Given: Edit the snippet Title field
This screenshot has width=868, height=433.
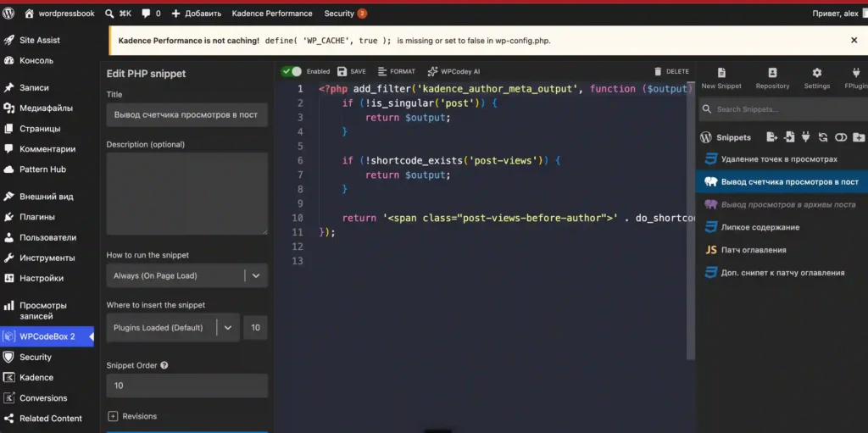Looking at the screenshot, I should coord(187,114).
